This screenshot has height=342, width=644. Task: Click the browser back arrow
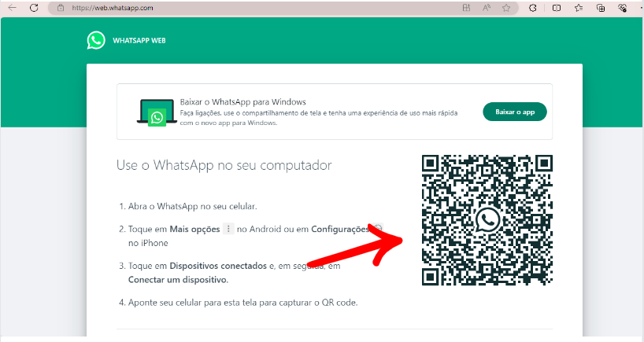click(13, 7)
